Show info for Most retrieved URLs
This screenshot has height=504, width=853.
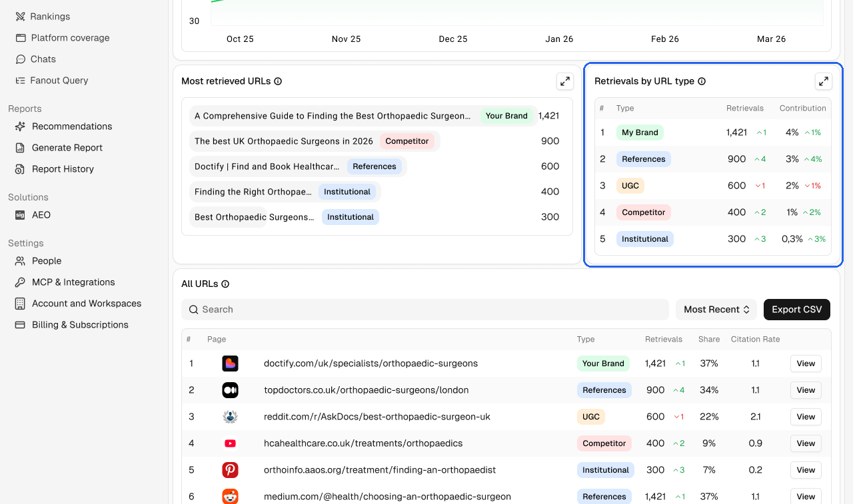[278, 81]
